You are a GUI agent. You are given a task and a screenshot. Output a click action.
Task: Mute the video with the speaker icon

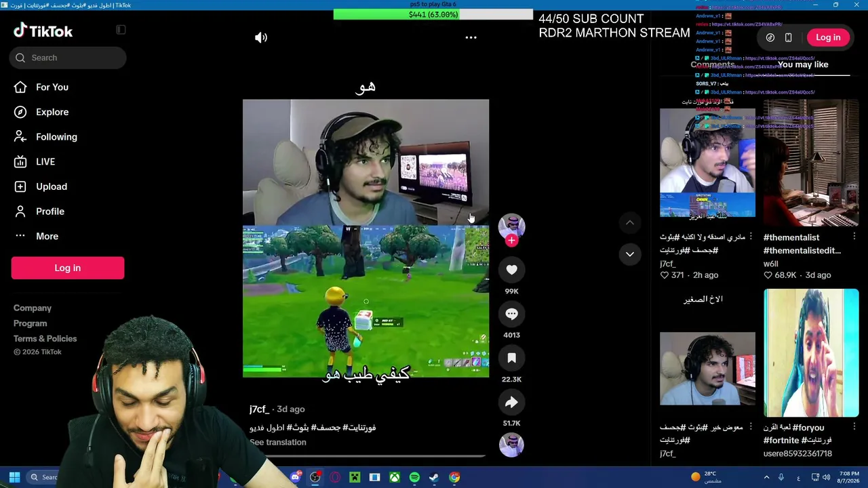pyautogui.click(x=261, y=38)
